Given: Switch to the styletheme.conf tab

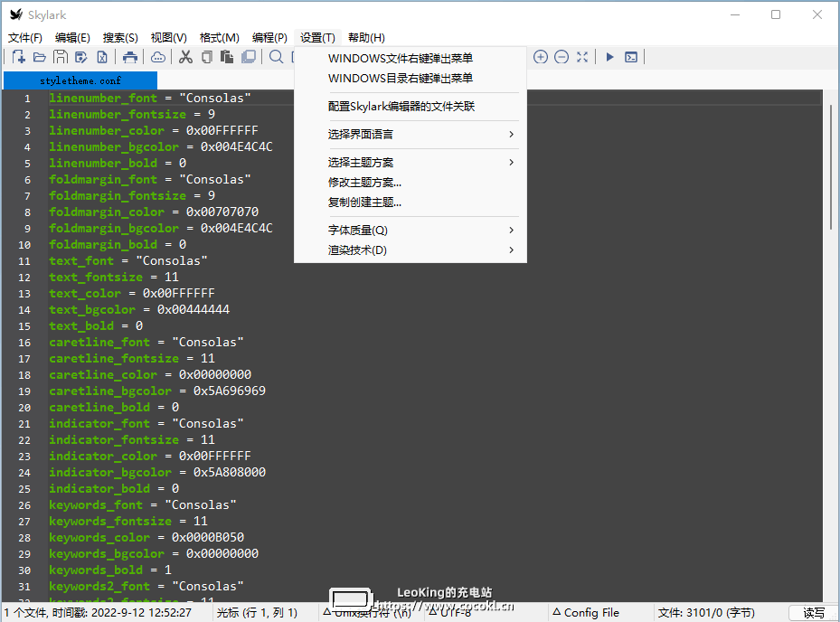Looking at the screenshot, I should [x=80, y=80].
